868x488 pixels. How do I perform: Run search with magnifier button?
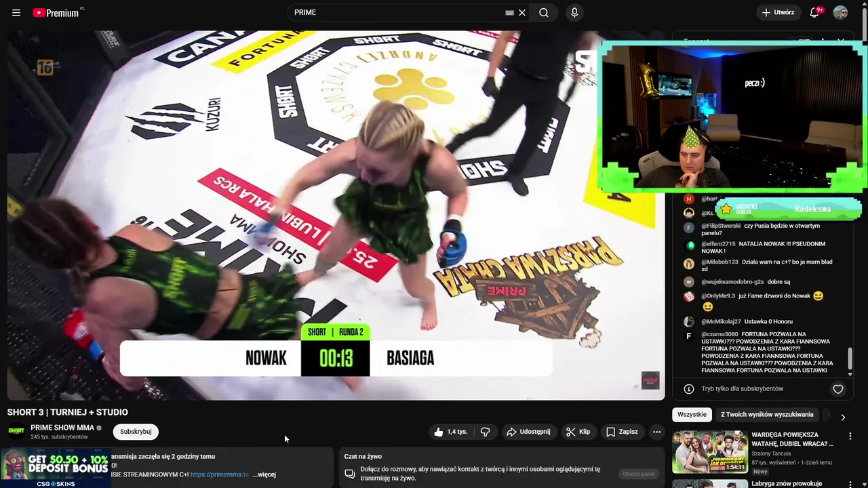(544, 12)
